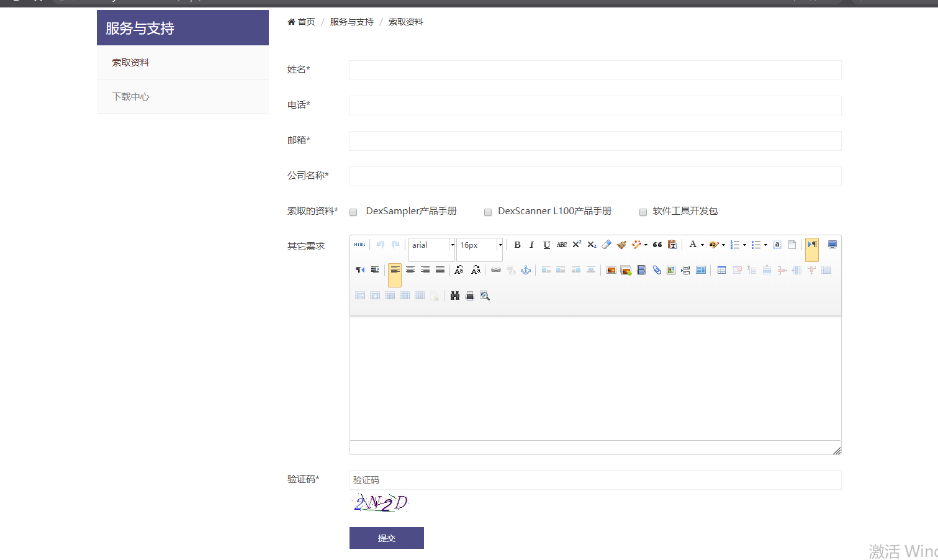Viewport: 938px width, 560px height.
Task: Check 软件工具开发包 checkbox
Action: pyautogui.click(x=643, y=212)
